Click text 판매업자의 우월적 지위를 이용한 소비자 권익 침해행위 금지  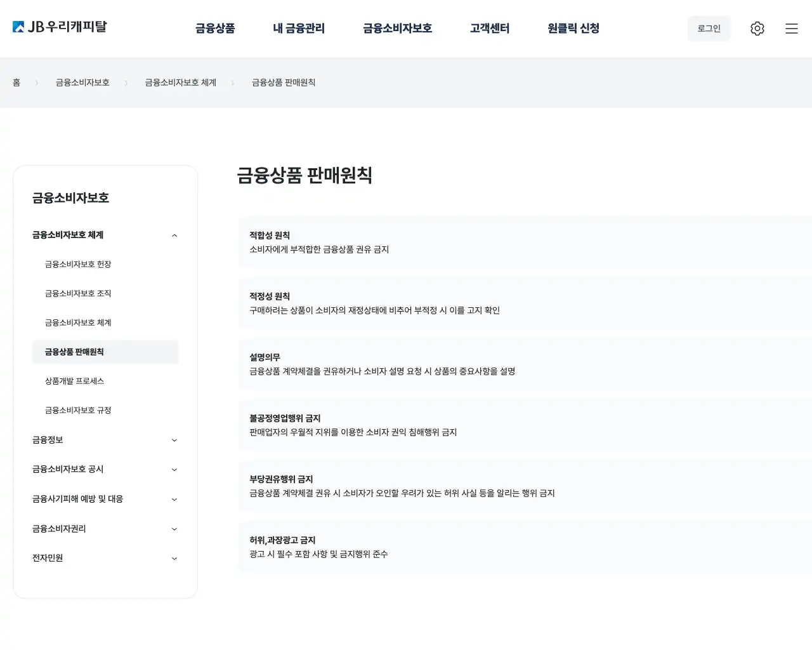pyautogui.click(x=353, y=432)
